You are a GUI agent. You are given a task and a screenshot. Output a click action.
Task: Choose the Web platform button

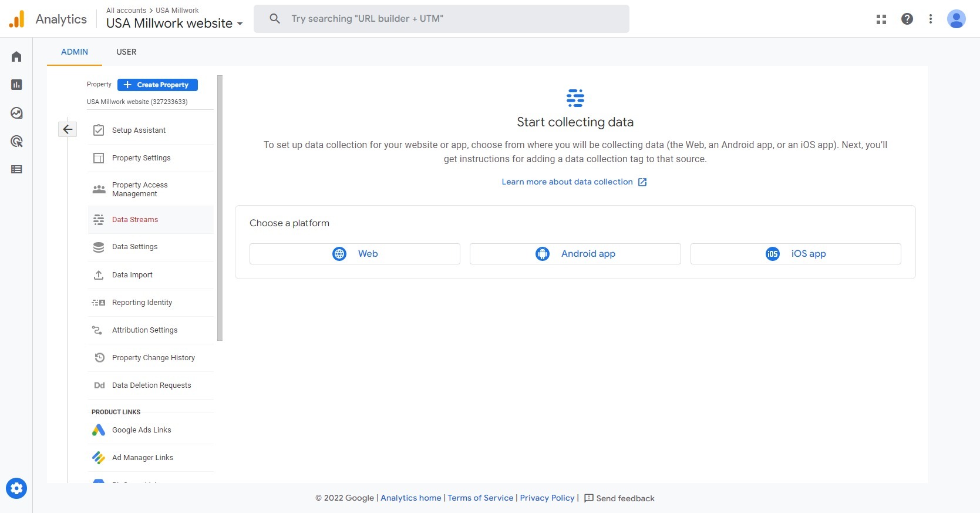click(355, 254)
